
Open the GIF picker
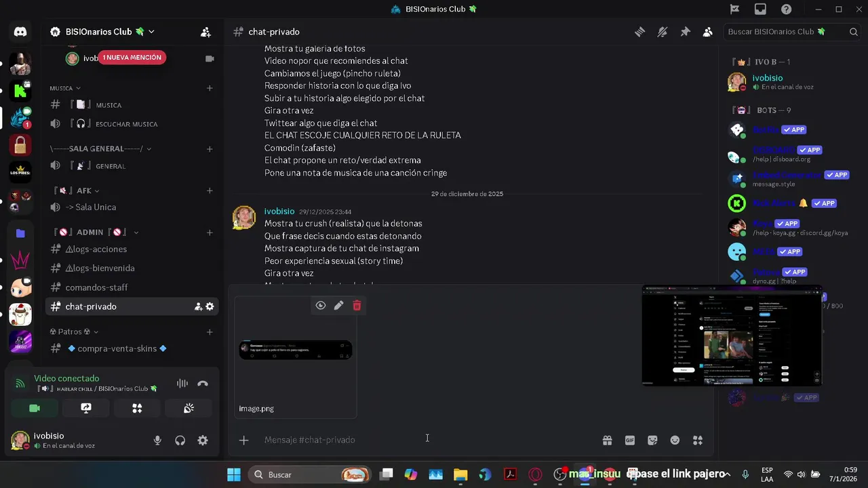[x=630, y=440]
